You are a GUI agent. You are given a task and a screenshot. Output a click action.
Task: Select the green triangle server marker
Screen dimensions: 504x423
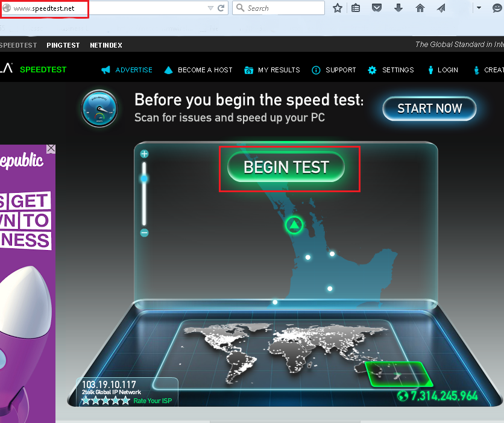click(294, 225)
